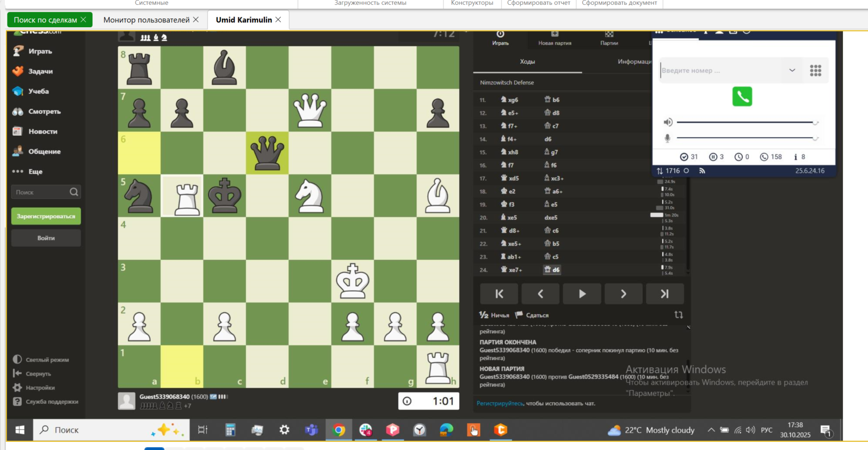Click the calls counter 158
The height and width of the screenshot is (450, 868).
(771, 157)
